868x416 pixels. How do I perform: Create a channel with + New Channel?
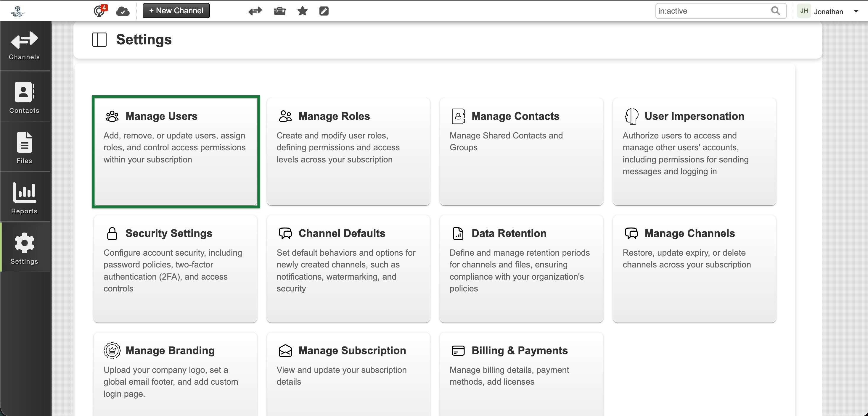click(x=176, y=11)
